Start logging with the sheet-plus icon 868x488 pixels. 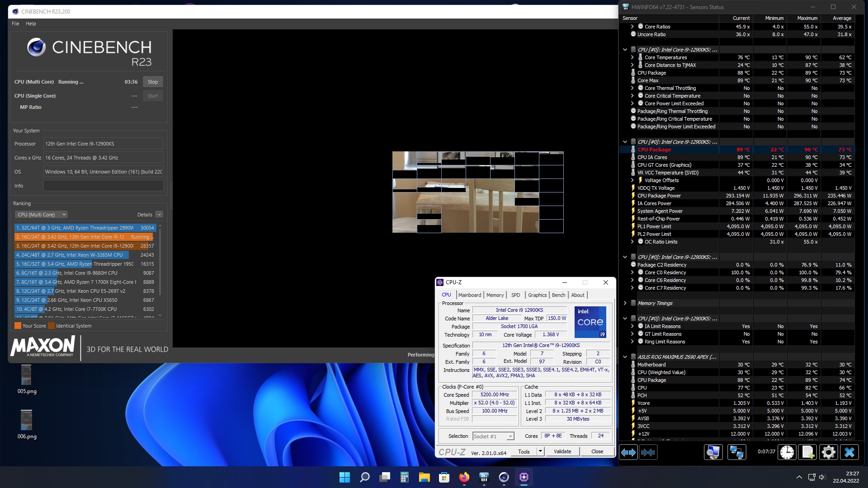point(808,452)
